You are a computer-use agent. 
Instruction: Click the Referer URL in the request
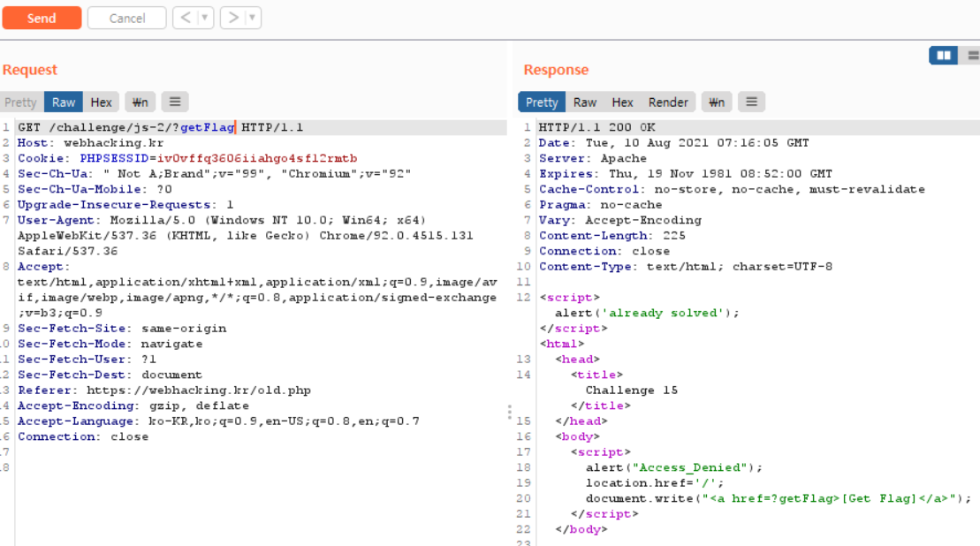pos(199,391)
